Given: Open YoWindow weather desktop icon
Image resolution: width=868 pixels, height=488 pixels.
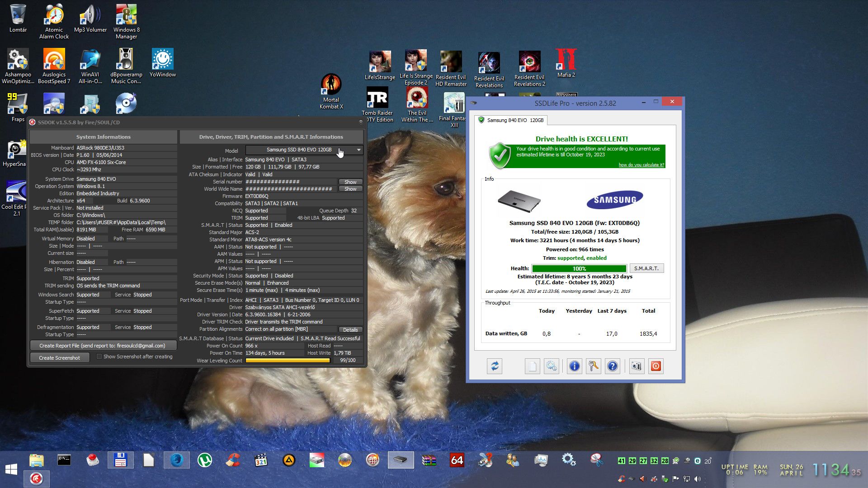Looking at the screenshot, I should (163, 63).
